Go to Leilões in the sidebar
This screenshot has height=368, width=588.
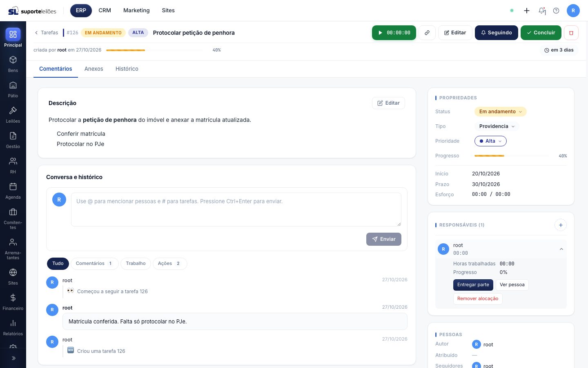[13, 114]
